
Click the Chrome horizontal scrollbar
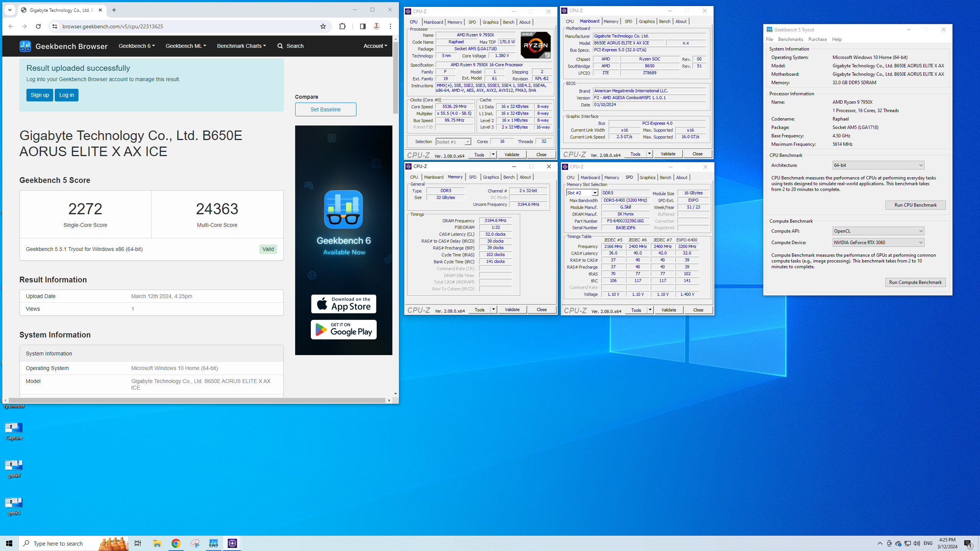pos(197,400)
